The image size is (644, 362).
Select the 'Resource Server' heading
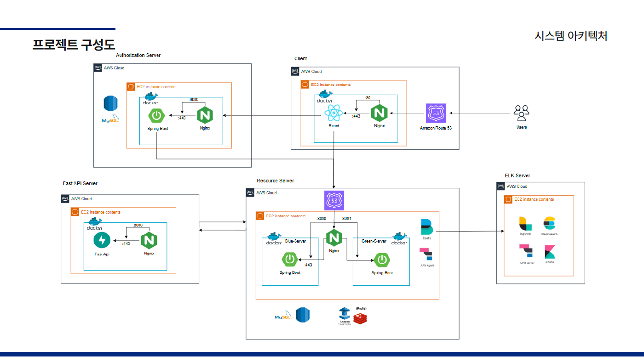click(x=276, y=181)
